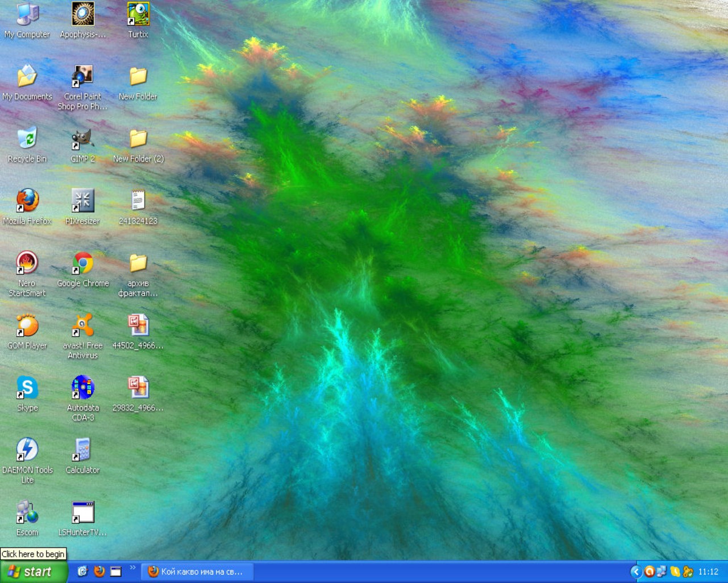Select the Nero StartSmart icon
The width and height of the screenshot is (728, 583).
(x=27, y=264)
